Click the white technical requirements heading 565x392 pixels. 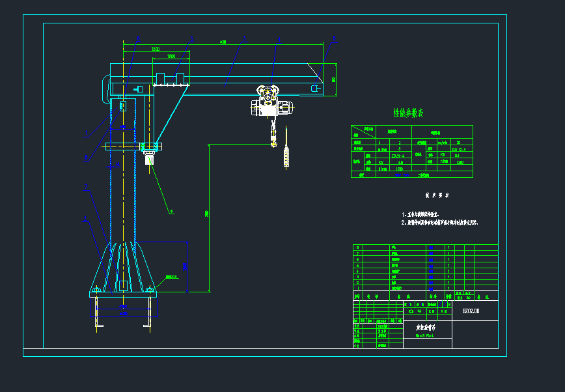coord(437,195)
